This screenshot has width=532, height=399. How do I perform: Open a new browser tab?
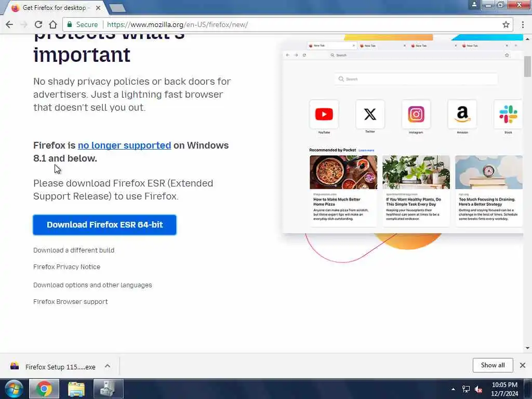tap(118, 8)
